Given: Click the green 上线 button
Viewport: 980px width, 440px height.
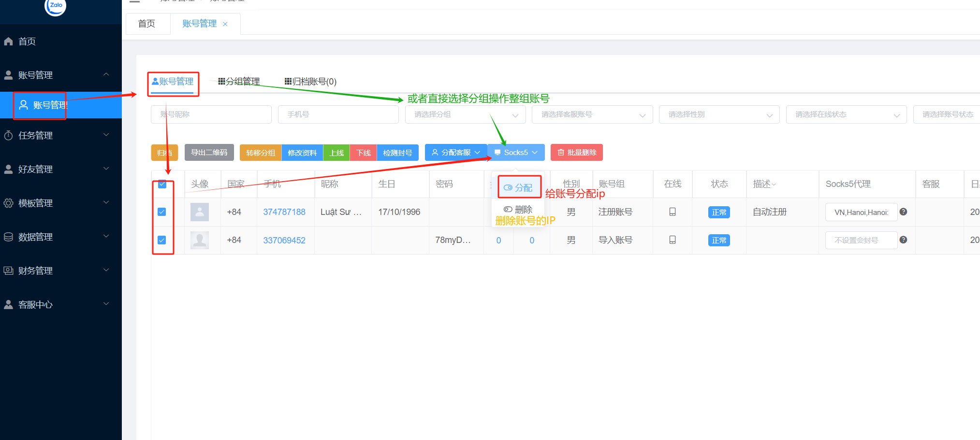Looking at the screenshot, I should 336,153.
